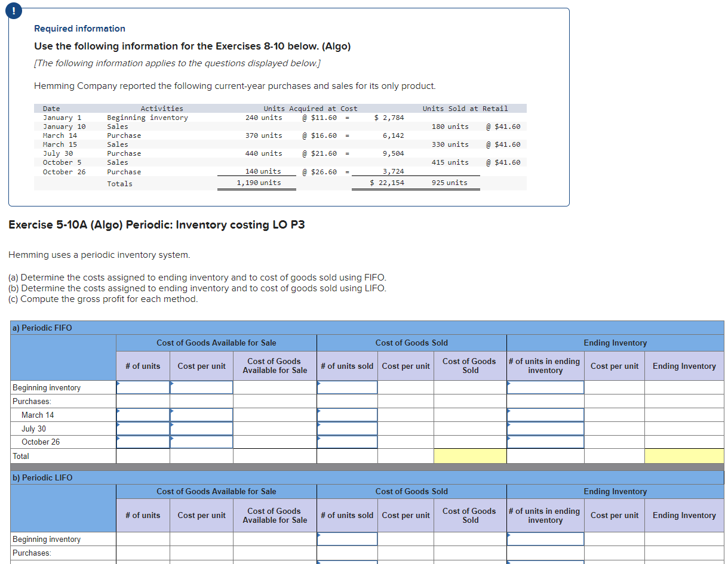Click the yellow Cost of Goods Sold total cell
728x564 pixels.
tap(469, 455)
